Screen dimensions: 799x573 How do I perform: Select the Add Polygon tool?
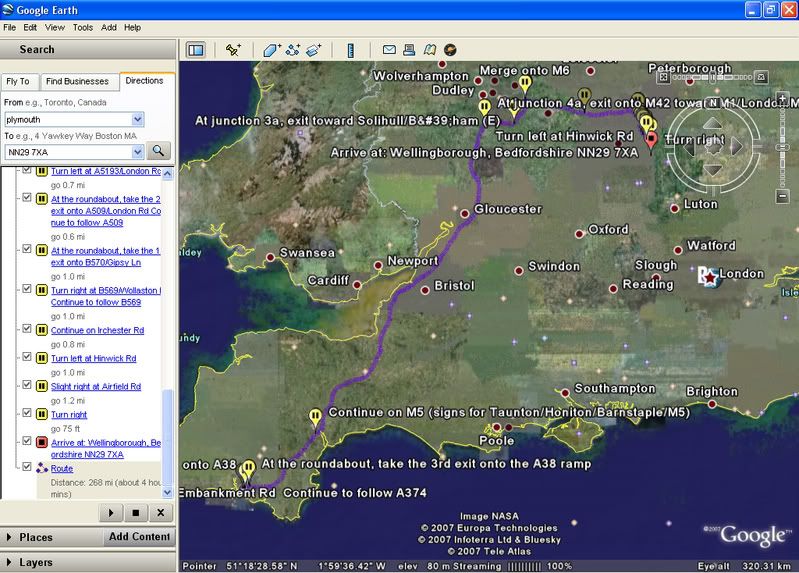(x=272, y=50)
